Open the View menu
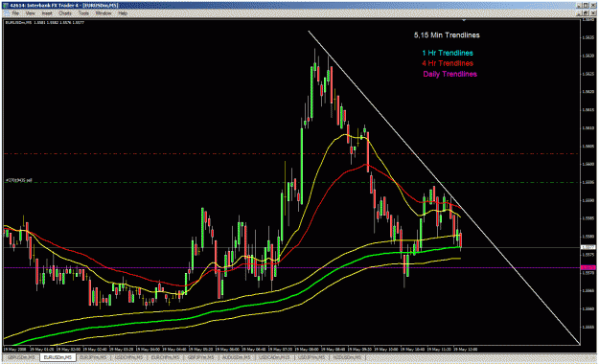Screen dimensions: 599x364 click(x=30, y=13)
